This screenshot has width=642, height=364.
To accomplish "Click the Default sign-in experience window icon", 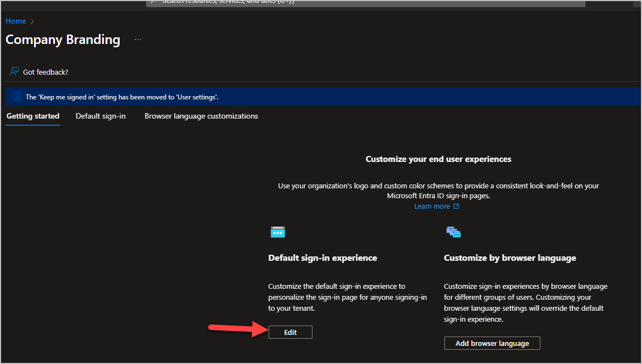I will [x=278, y=232].
